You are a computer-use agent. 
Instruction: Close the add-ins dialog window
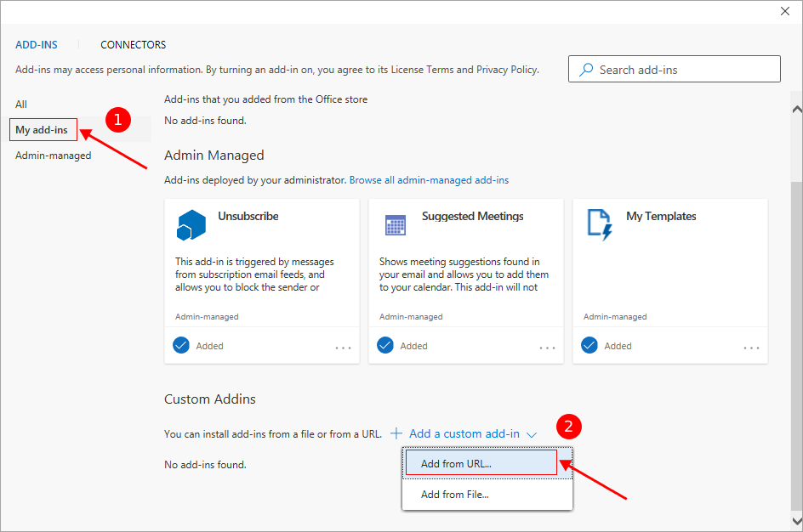pyautogui.click(x=784, y=11)
